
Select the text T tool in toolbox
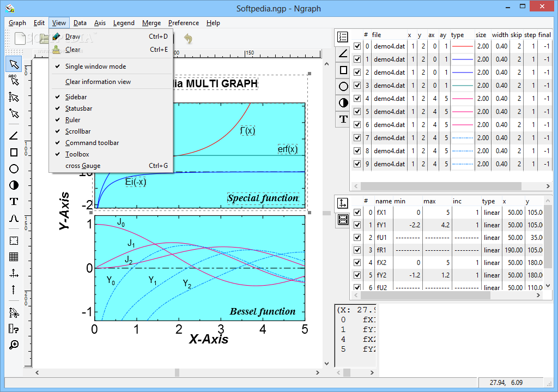tap(14, 202)
